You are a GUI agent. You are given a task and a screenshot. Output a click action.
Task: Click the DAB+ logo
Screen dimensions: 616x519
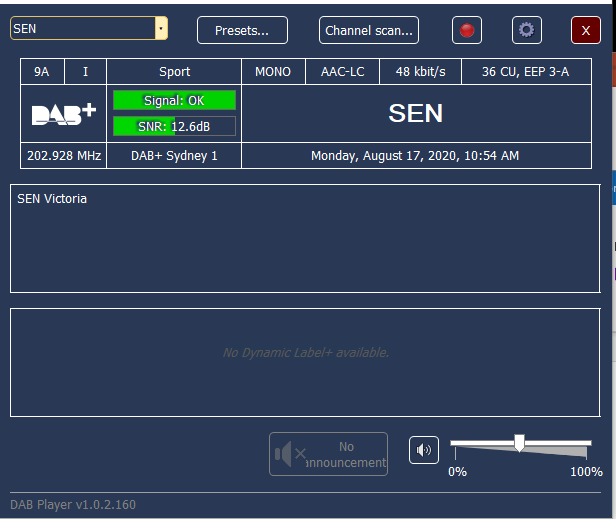pos(64,114)
